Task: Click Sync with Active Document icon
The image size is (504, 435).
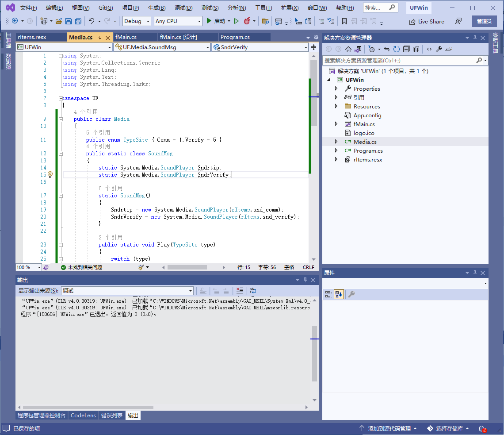Action: tap(387, 49)
